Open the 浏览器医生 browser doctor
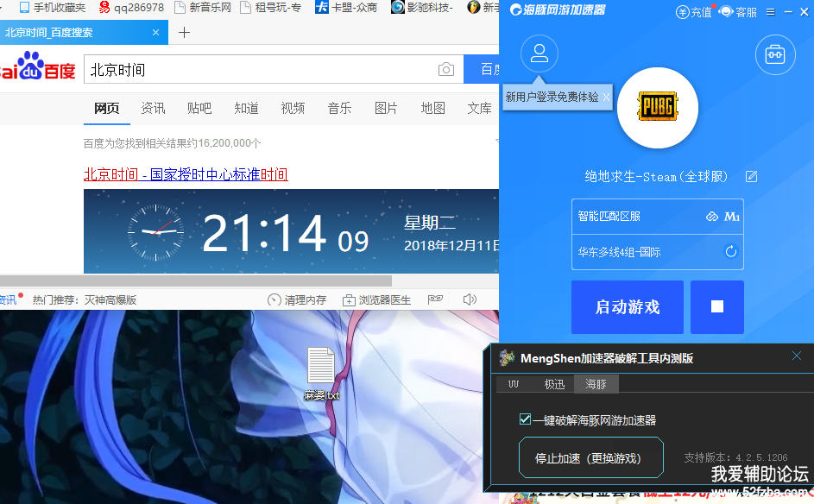814x504 pixels. point(377,300)
